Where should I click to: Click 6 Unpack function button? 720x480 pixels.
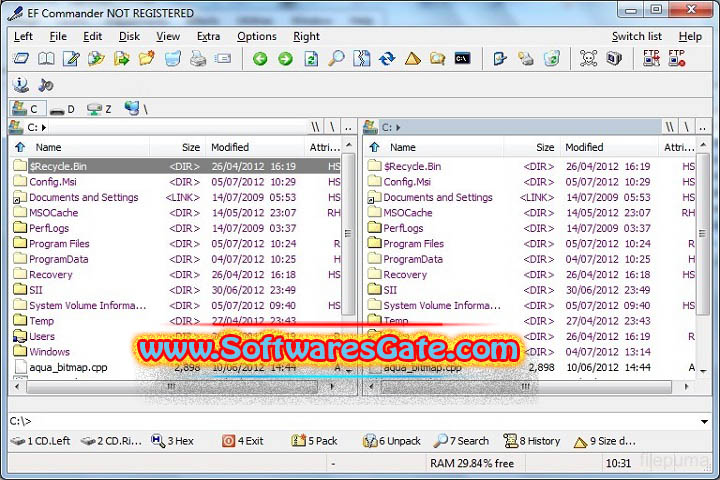[392, 441]
